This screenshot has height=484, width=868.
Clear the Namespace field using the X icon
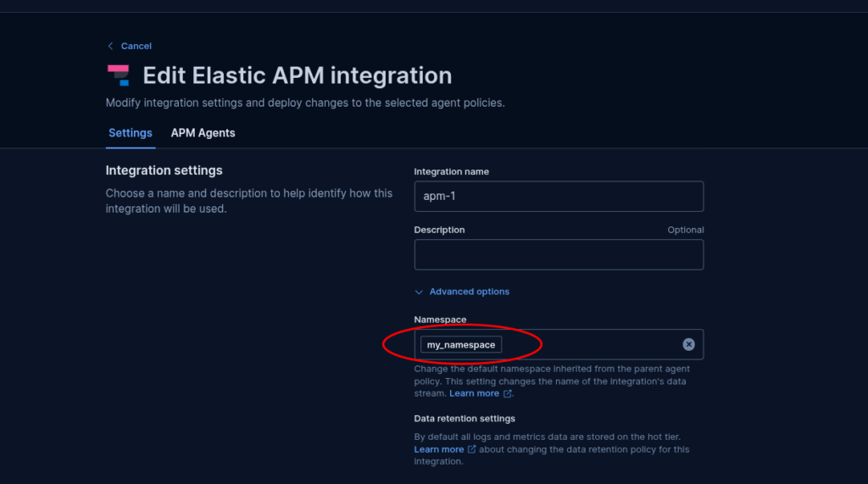[x=688, y=344]
